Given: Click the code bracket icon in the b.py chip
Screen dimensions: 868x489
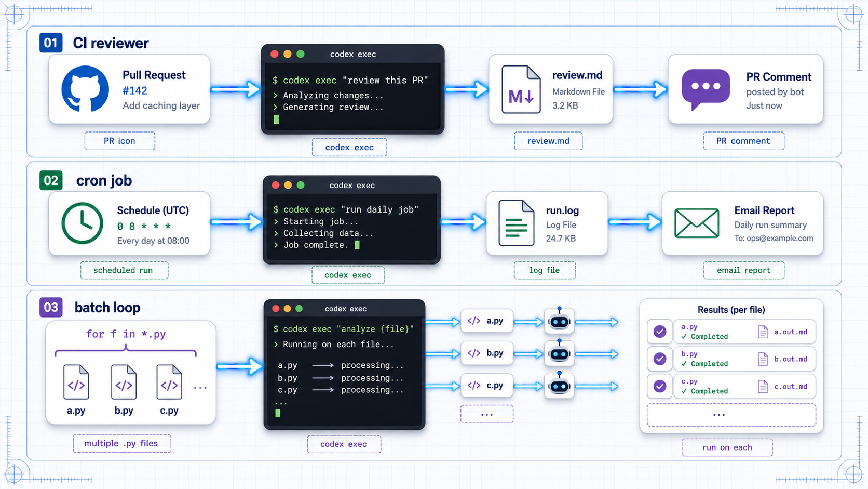Looking at the screenshot, I should [x=474, y=353].
